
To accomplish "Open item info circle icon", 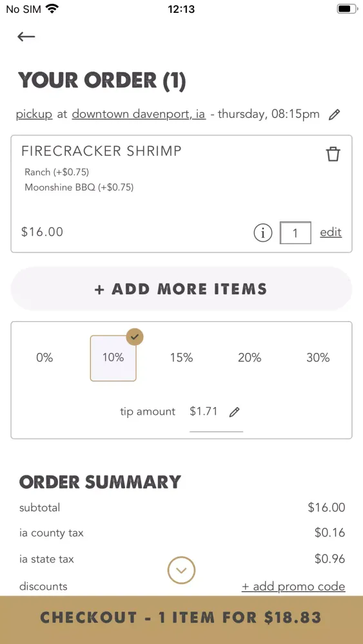I will coord(262,233).
